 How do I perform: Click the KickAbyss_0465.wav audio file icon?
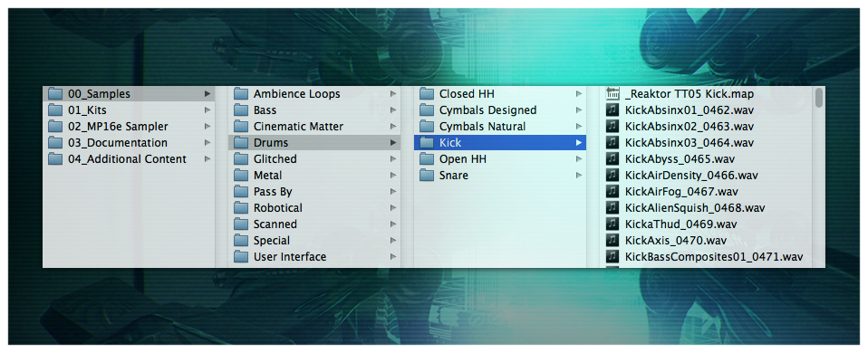612,159
